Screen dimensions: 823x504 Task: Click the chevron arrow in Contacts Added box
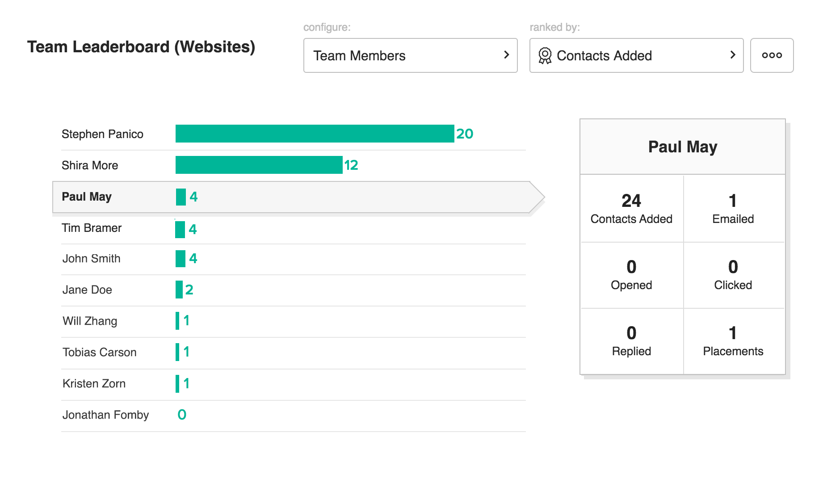(x=733, y=55)
